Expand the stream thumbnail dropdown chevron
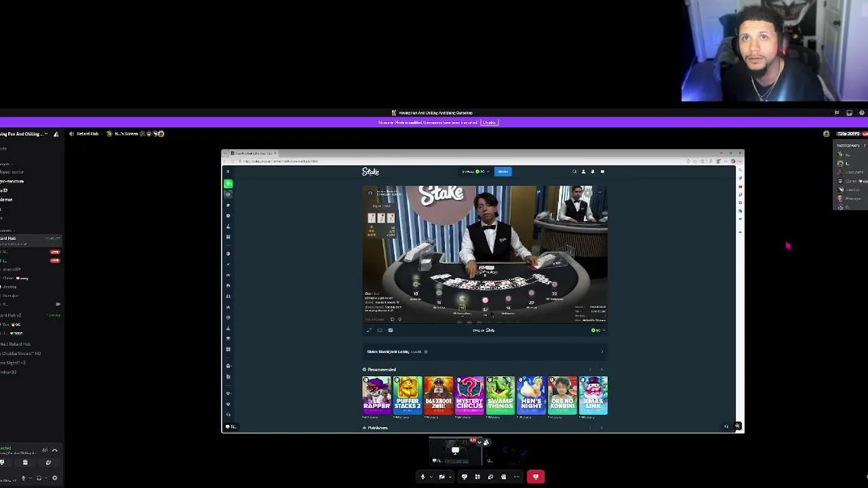Screen dimensions: 868x488 [479, 442]
